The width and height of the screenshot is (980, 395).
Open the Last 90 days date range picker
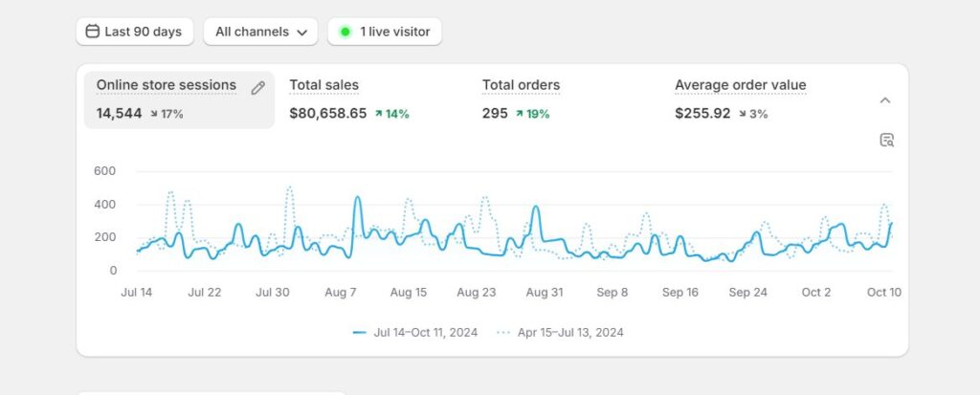[x=135, y=32]
